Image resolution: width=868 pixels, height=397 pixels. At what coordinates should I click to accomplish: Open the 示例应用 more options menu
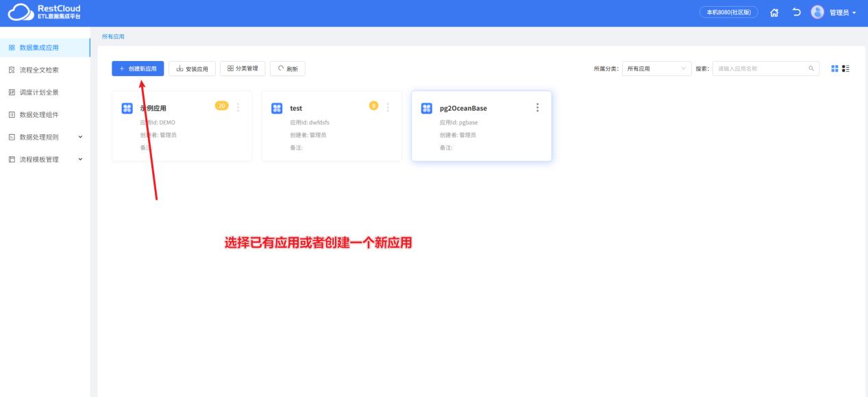[238, 107]
